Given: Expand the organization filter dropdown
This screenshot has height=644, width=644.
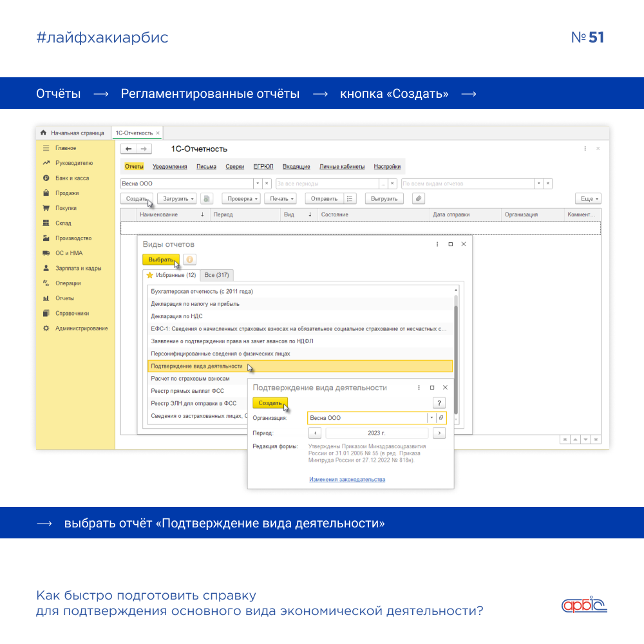Looking at the screenshot, I should tap(258, 184).
